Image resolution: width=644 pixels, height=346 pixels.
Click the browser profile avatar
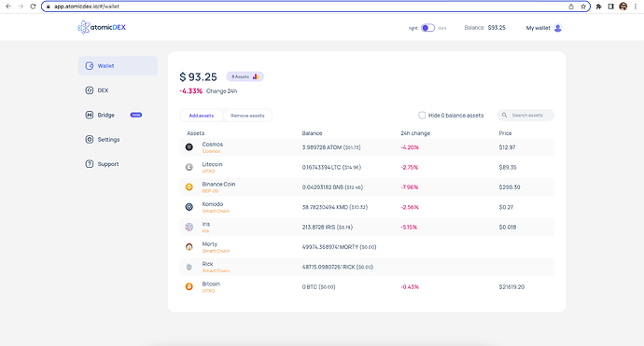(x=623, y=7)
